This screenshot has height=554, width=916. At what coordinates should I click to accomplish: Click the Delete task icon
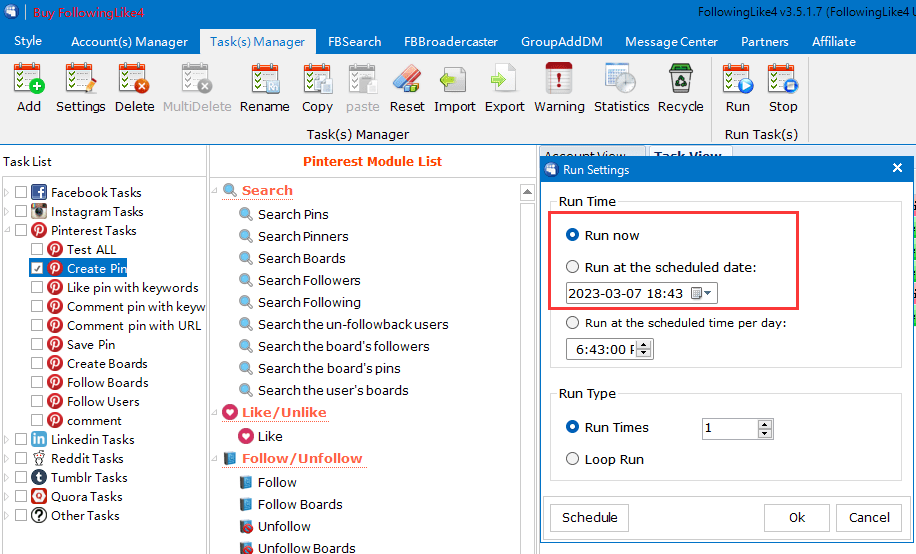click(134, 87)
